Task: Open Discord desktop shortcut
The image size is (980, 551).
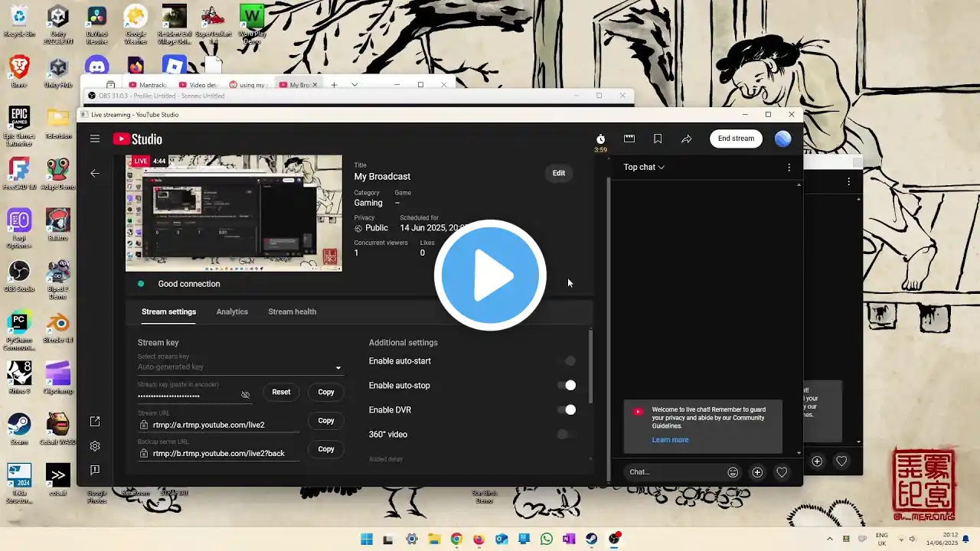Action: click(96, 67)
